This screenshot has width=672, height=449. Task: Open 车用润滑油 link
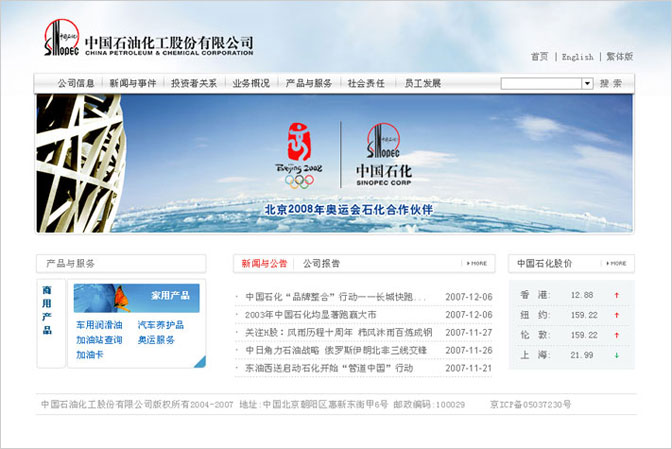99,325
